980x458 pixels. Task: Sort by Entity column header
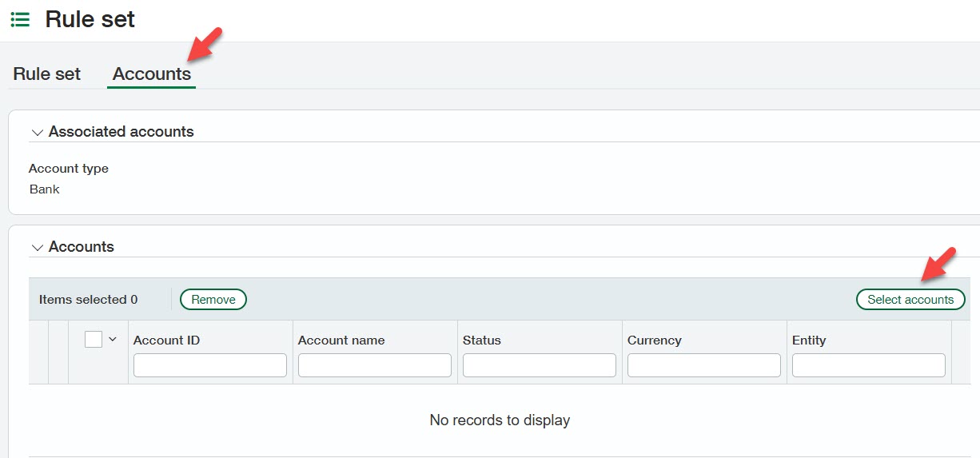click(x=809, y=341)
